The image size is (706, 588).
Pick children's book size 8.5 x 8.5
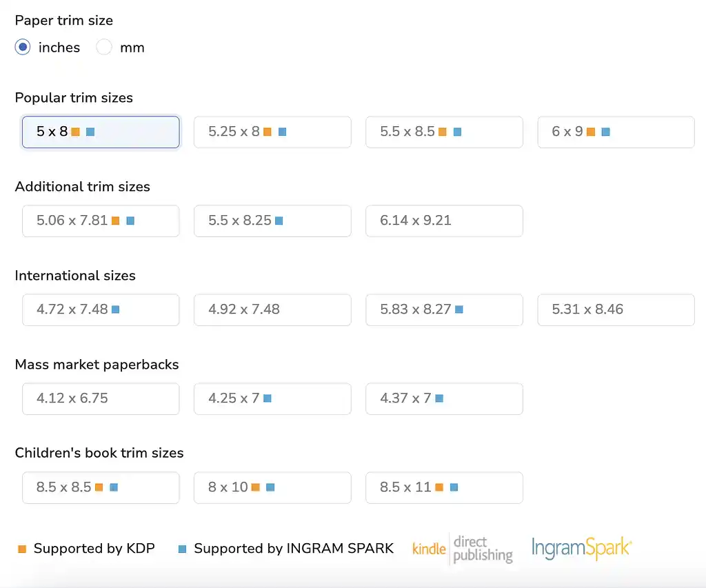[101, 487]
